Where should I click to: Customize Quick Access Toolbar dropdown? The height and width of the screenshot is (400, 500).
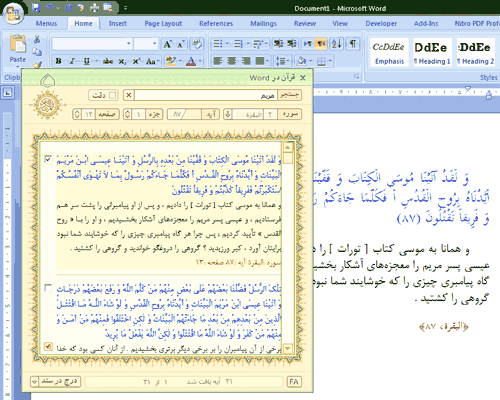point(125,8)
